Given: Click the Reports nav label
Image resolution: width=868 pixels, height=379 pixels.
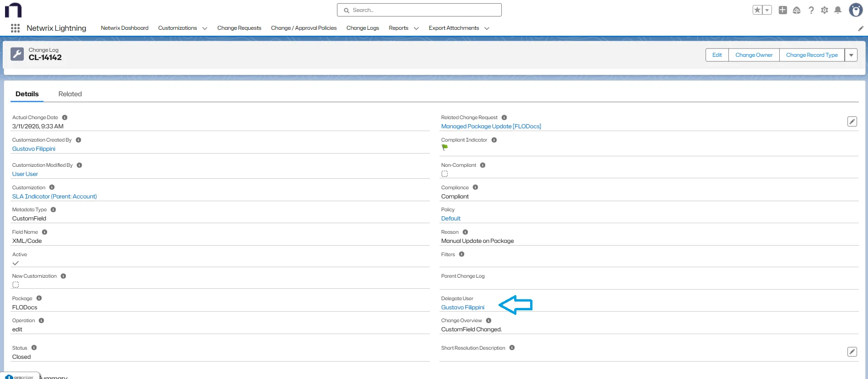Looking at the screenshot, I should (x=398, y=28).
